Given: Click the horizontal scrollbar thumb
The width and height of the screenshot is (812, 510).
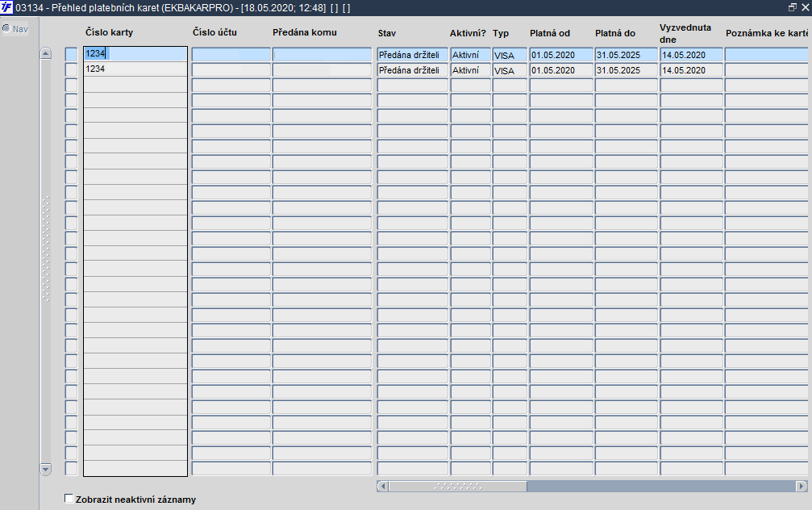Looking at the screenshot, I should click(x=458, y=486).
